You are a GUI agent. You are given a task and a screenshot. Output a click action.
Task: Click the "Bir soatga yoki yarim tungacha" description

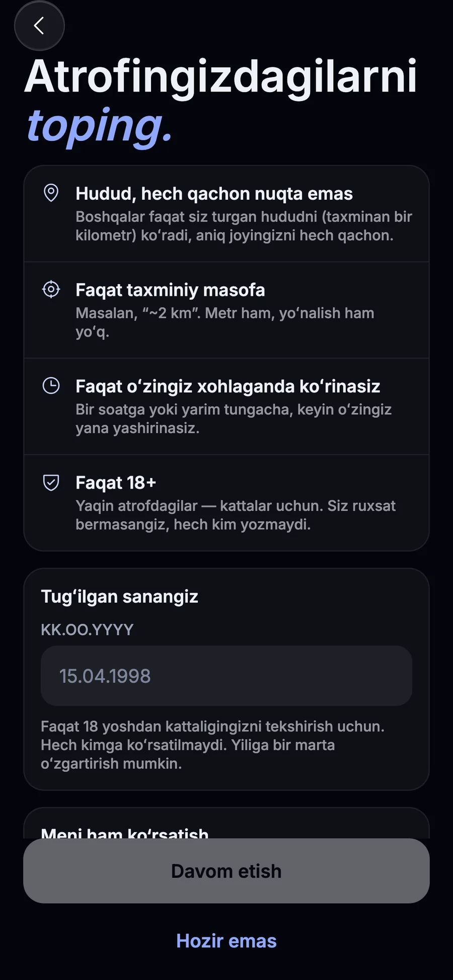[x=234, y=419]
